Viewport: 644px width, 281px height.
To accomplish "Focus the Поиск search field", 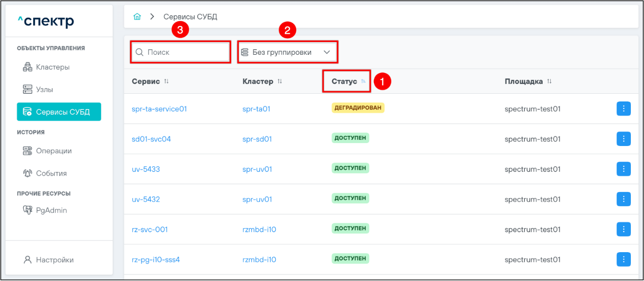I will click(185, 52).
